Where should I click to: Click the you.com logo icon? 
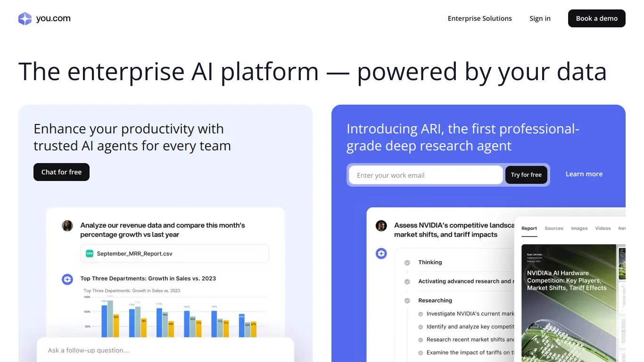[x=25, y=19]
